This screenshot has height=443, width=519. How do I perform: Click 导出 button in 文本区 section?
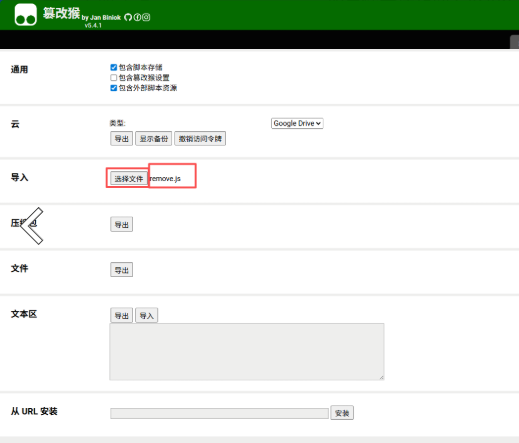tap(121, 315)
